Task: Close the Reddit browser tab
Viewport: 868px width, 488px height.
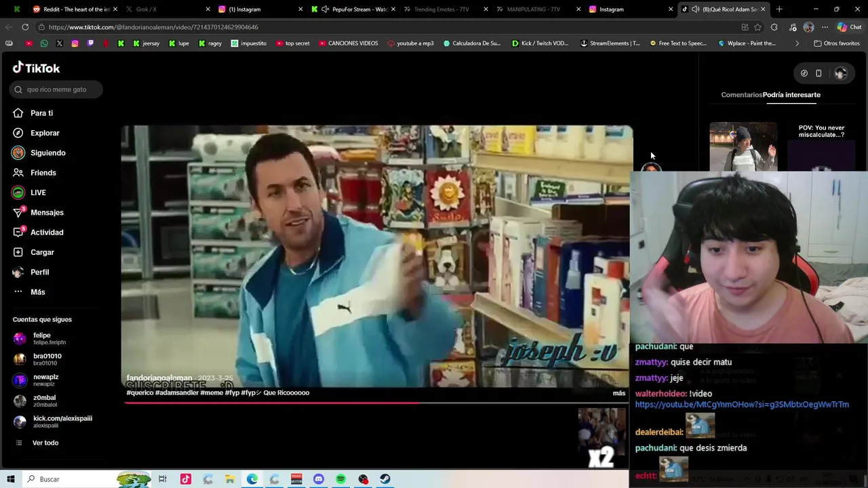Action: 115,9
